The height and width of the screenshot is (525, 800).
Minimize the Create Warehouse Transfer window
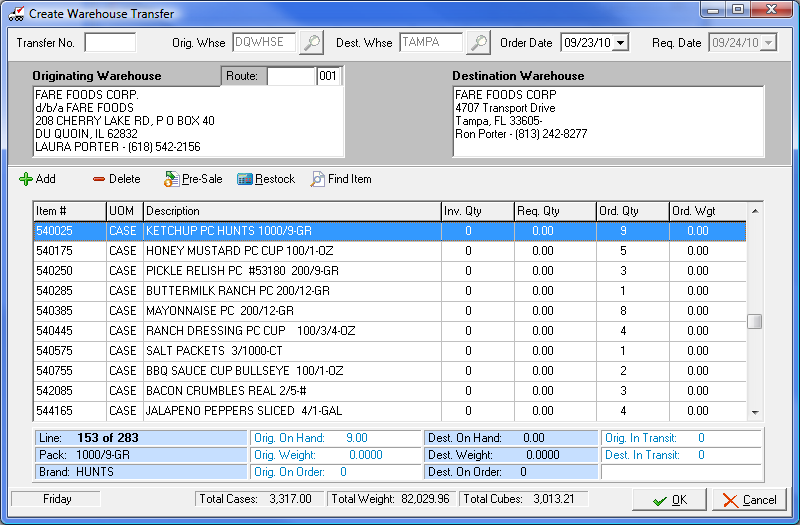(713, 9)
